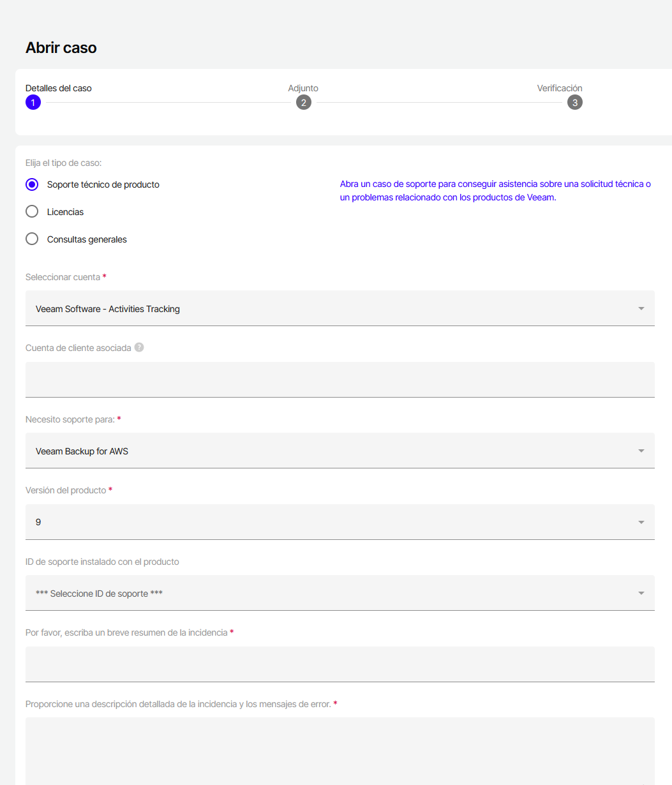
Task: Choose the Consultas generales radio option
Action: [x=32, y=239]
